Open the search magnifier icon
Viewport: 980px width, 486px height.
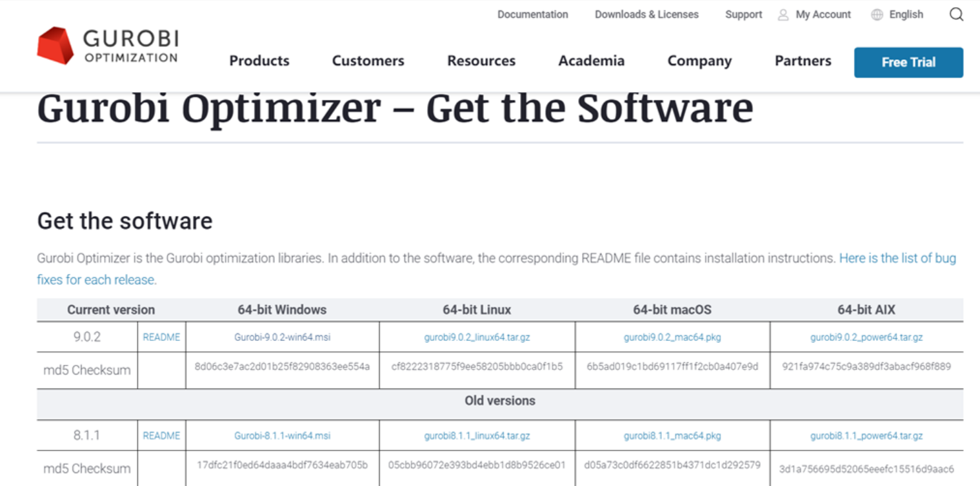point(956,14)
